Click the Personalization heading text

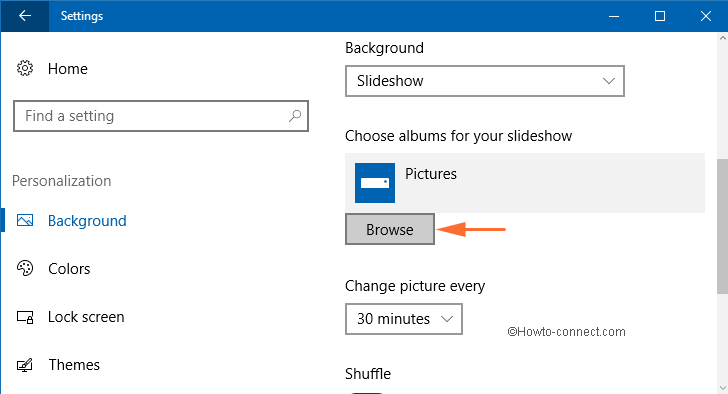point(62,181)
